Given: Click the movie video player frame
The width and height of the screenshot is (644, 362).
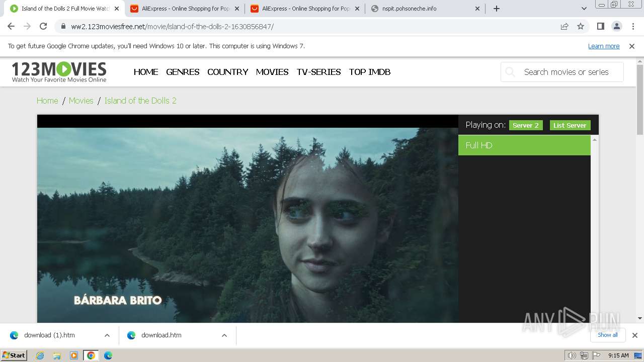Looking at the screenshot, I should 248,219.
